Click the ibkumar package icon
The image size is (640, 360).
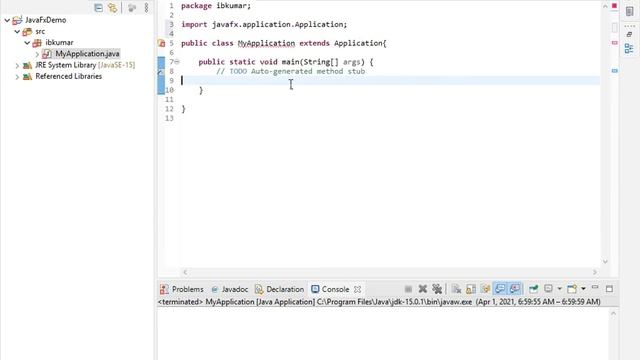[37, 42]
